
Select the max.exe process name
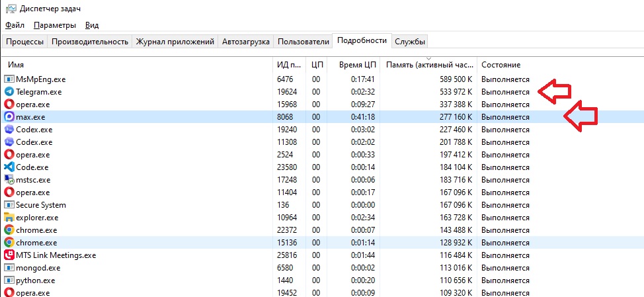tap(30, 117)
